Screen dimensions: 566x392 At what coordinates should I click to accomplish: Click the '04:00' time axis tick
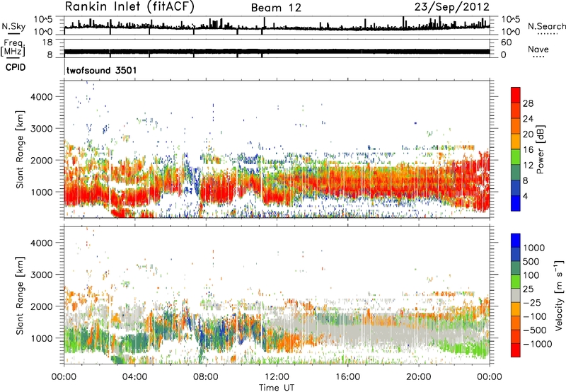tap(135, 377)
